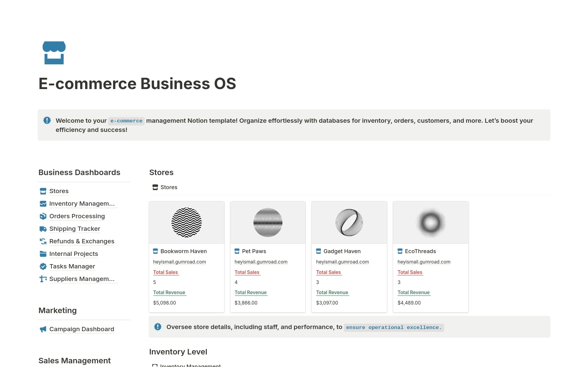
Task: Click the Internal Projects folder icon
Action: (43, 254)
